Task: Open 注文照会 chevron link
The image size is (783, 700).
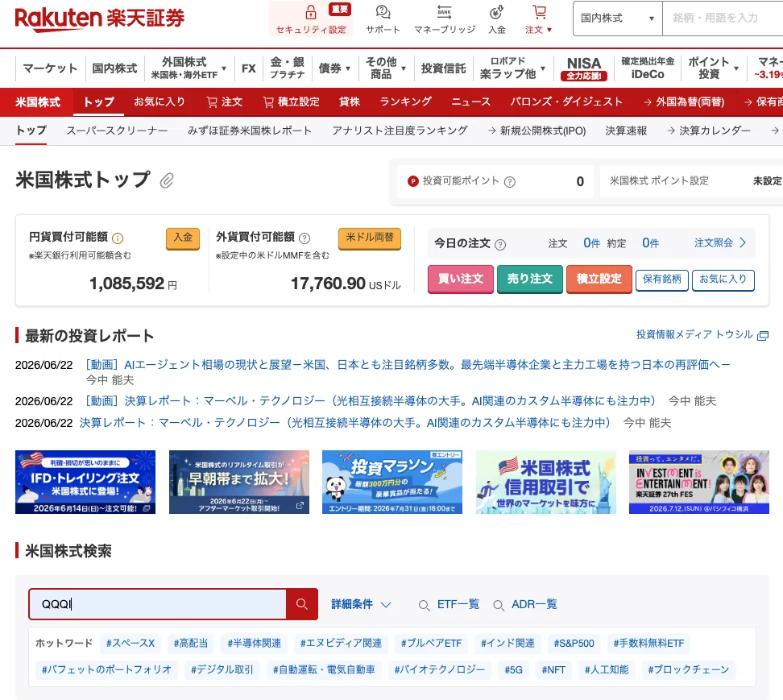Action: point(720,242)
